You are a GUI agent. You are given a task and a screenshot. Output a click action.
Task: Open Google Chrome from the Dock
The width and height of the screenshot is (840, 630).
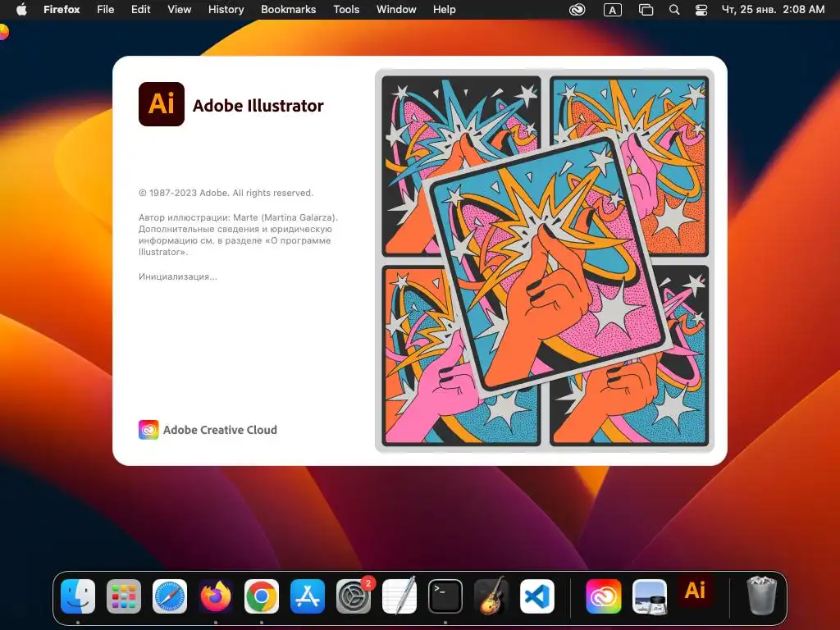coord(262,596)
